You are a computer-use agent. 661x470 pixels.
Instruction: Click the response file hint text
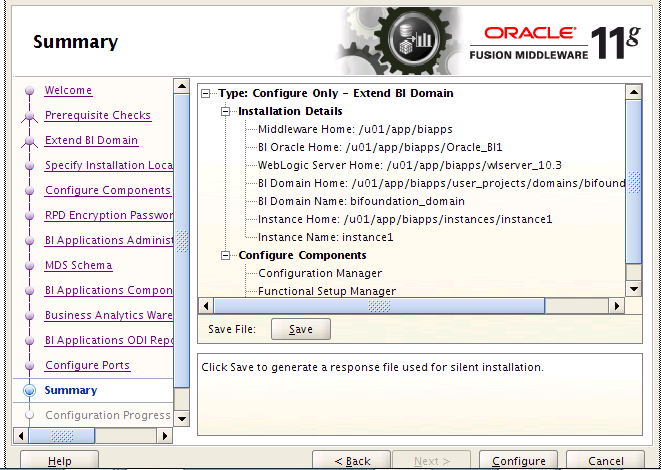(372, 367)
